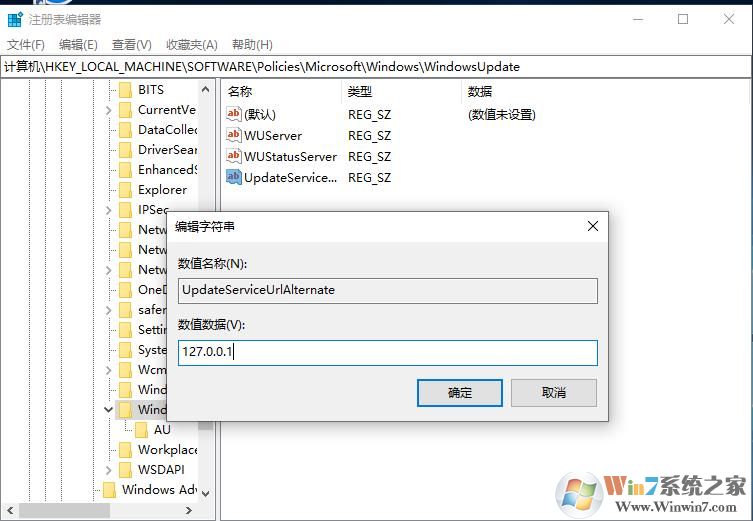Expand the IPSec tree node
Image resolution: width=753 pixels, height=521 pixels.
[109, 210]
